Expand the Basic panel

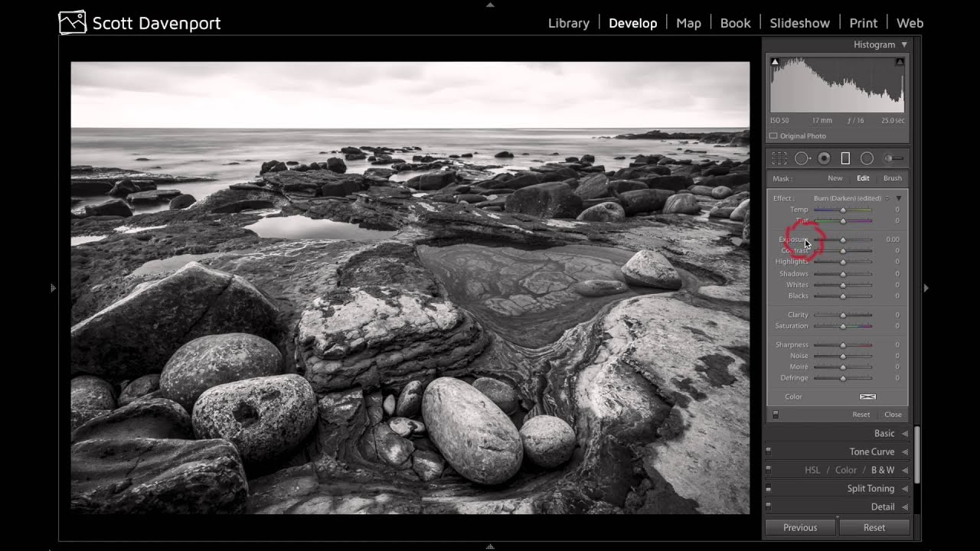pos(905,433)
